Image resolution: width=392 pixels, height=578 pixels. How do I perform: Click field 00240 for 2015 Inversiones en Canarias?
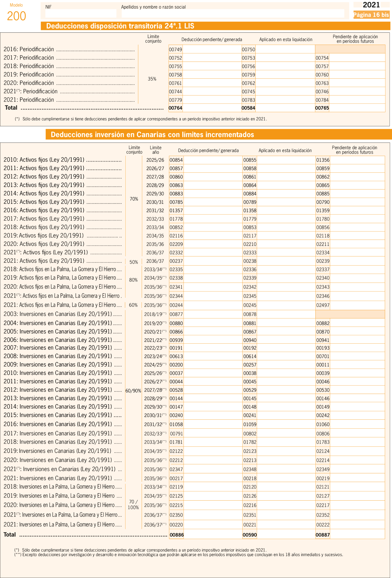[213, 415]
